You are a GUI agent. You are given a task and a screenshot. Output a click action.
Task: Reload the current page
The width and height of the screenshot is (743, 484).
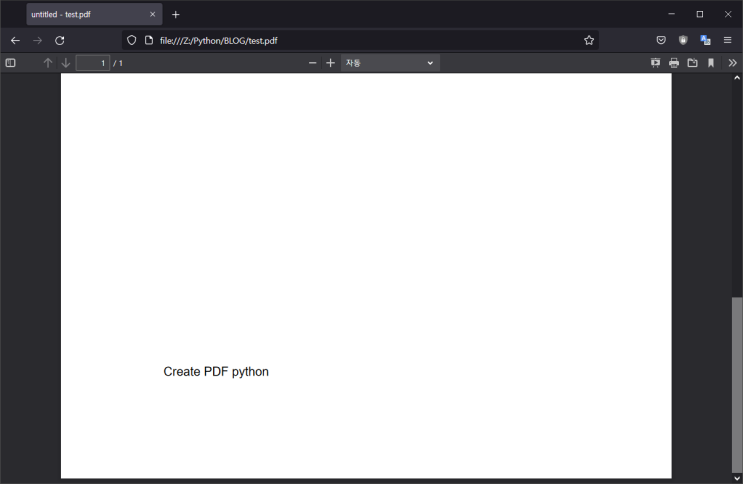60,40
